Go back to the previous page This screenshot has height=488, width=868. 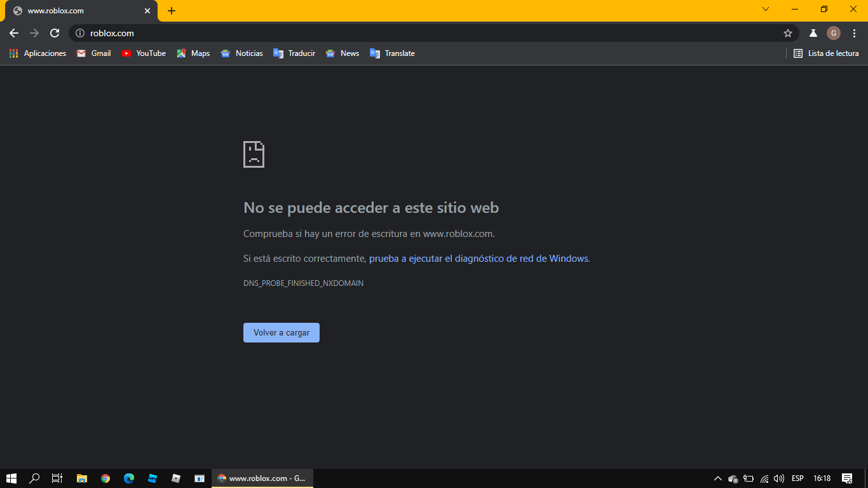click(x=14, y=33)
